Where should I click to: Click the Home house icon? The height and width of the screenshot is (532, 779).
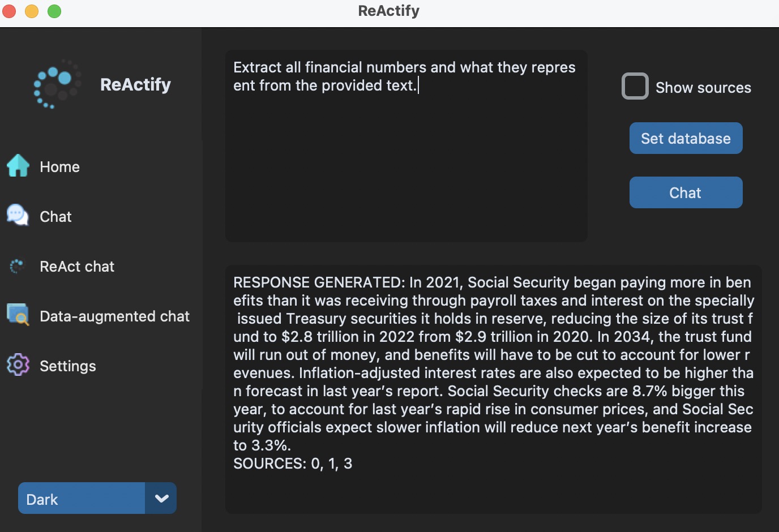pos(18,166)
